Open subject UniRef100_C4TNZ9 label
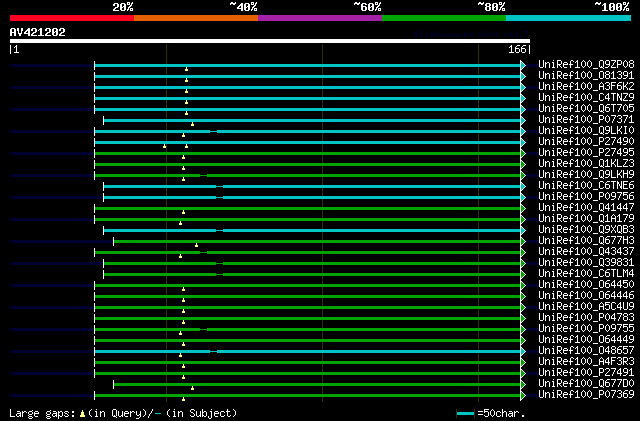The width and height of the screenshot is (640, 421). 586,98
